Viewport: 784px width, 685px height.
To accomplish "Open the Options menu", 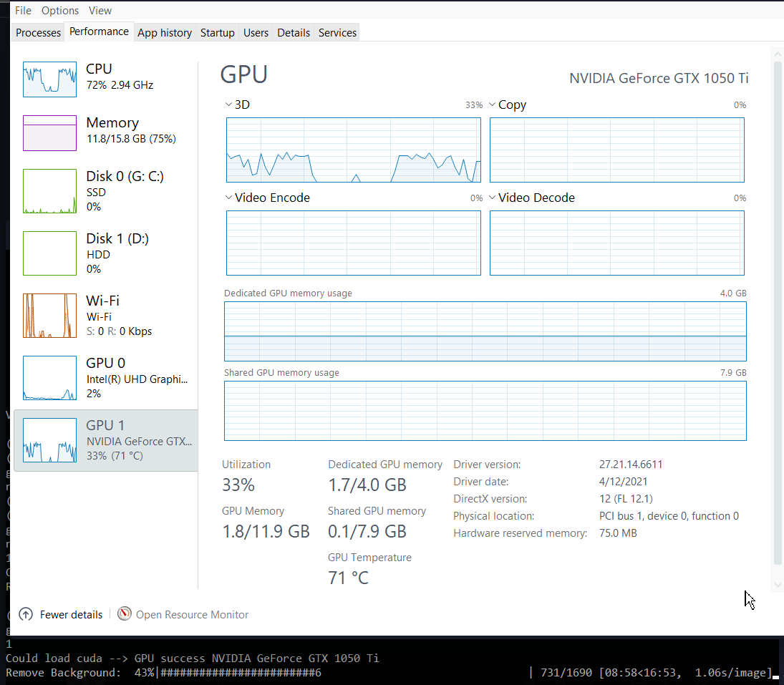I will [59, 10].
